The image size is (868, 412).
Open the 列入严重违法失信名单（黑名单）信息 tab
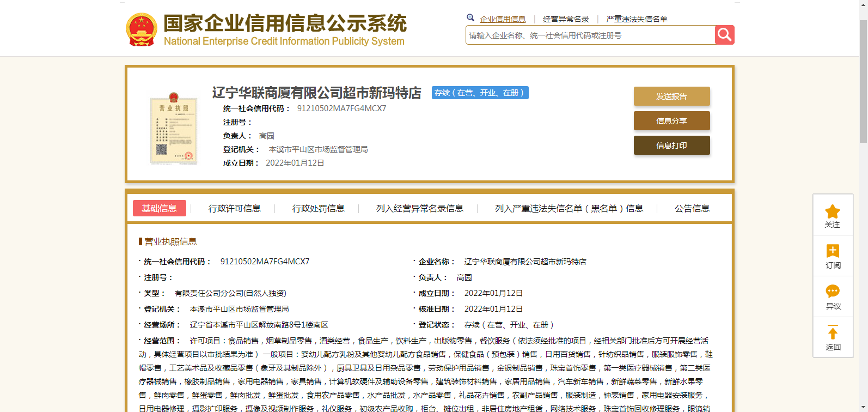pyautogui.click(x=569, y=208)
